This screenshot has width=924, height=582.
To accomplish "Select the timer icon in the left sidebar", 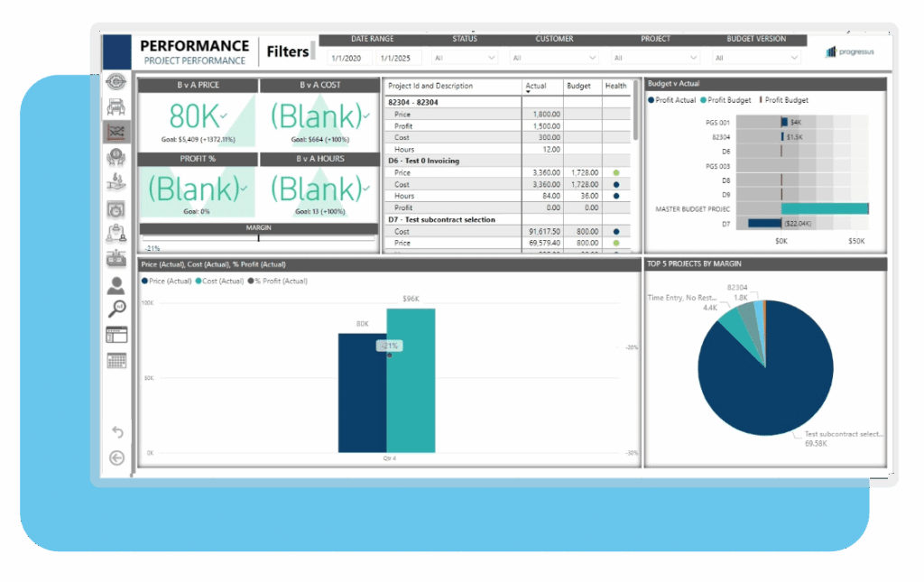I will 116,209.
